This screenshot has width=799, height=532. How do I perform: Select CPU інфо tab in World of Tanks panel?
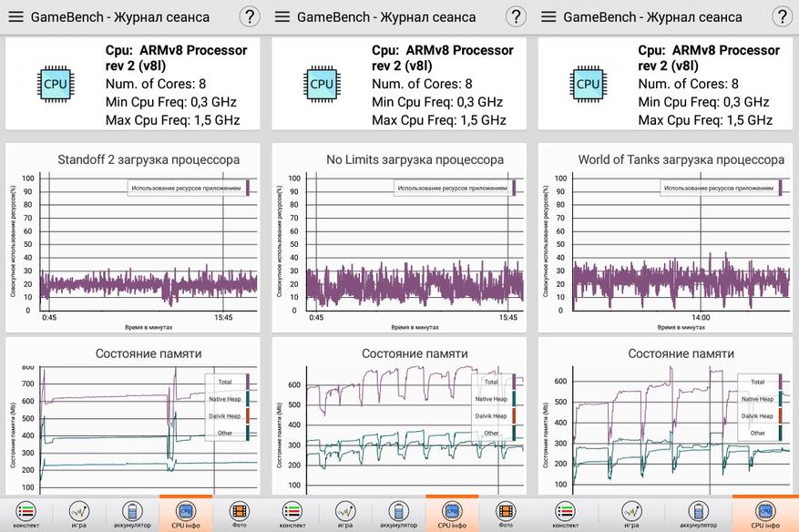pos(765,514)
